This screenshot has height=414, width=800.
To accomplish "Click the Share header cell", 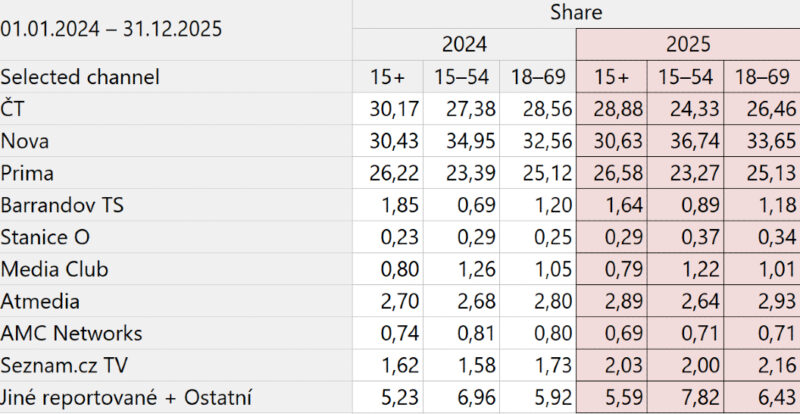I will click(576, 13).
